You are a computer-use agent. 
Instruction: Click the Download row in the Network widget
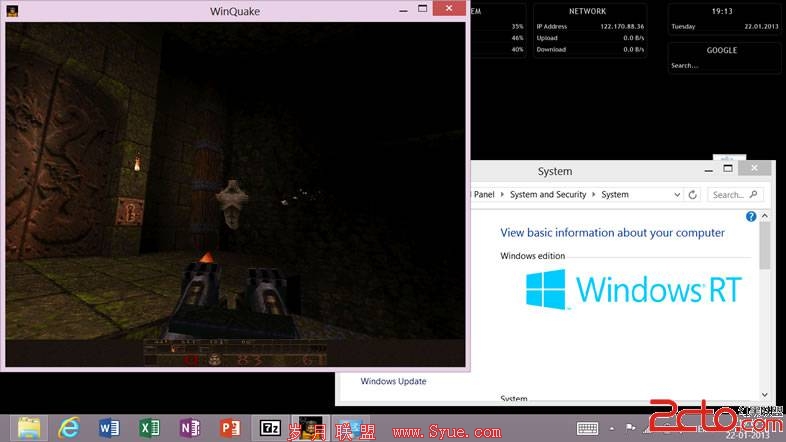point(590,50)
